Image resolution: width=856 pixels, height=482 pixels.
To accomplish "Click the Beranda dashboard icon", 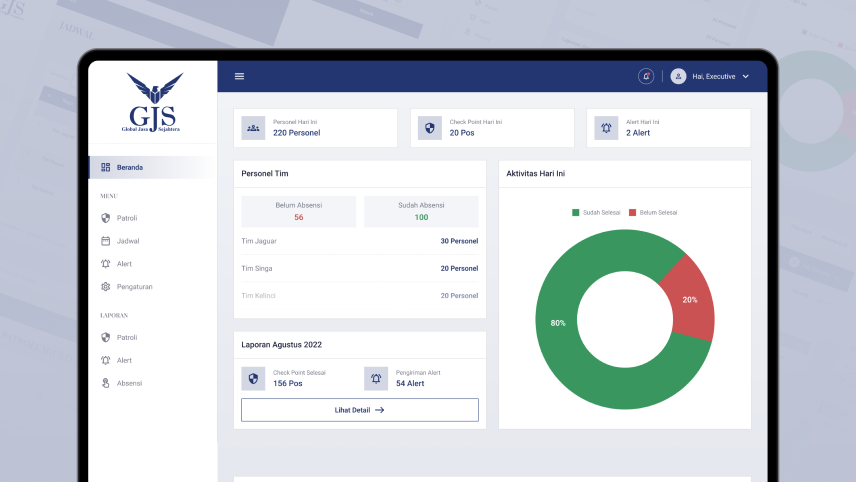I will tap(105, 167).
